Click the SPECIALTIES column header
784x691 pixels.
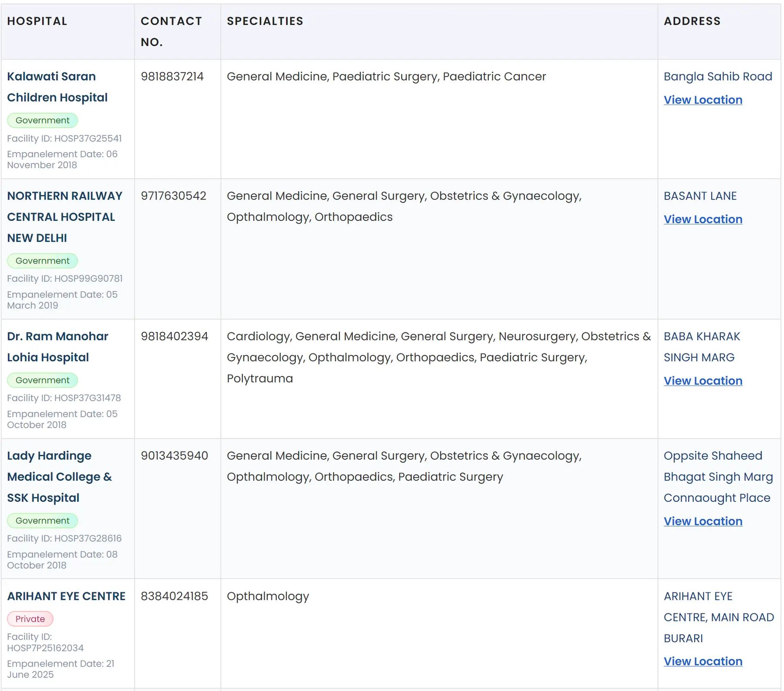[x=264, y=21]
